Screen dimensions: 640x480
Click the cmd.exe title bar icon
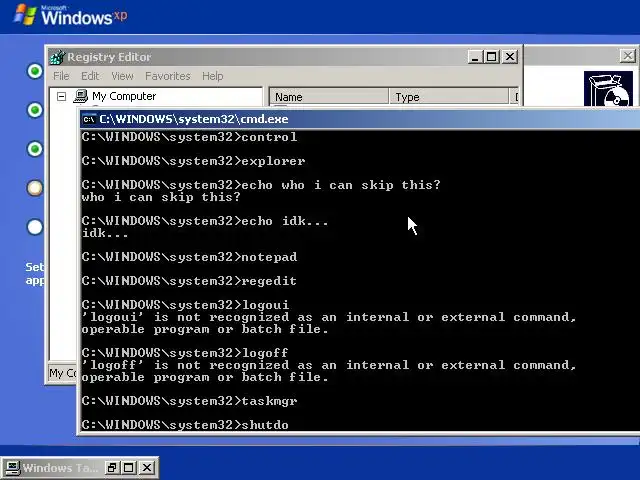tap(89, 119)
